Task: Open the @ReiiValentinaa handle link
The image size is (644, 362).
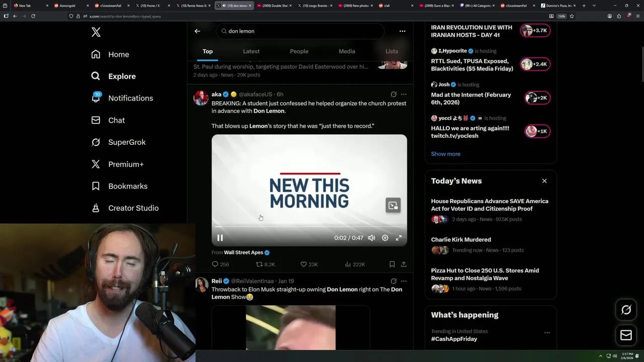Action: click(252, 281)
